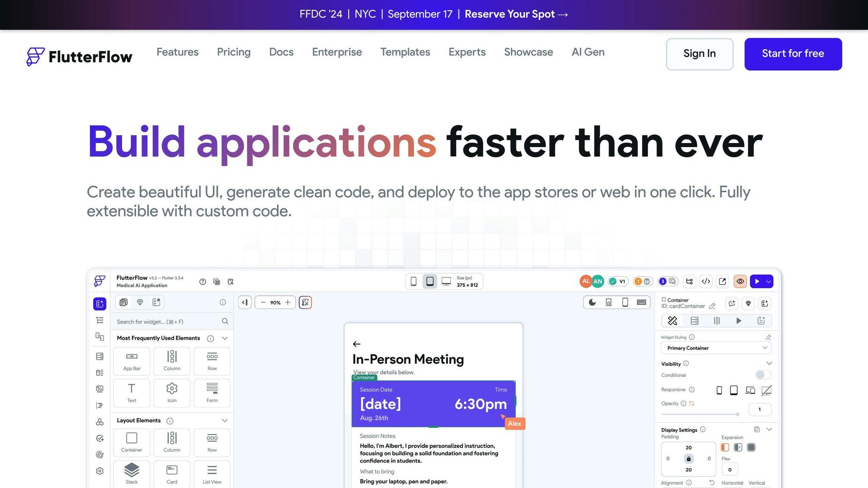Open the Primary Container dropdown

coord(716,348)
